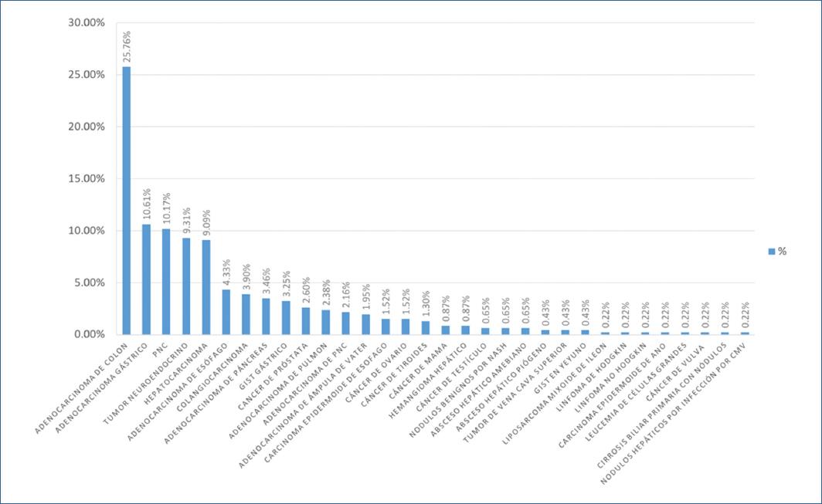Screen dimensions: 822x504
Task: Click the Cáncer de Próstata bar
Action: pos(306,320)
